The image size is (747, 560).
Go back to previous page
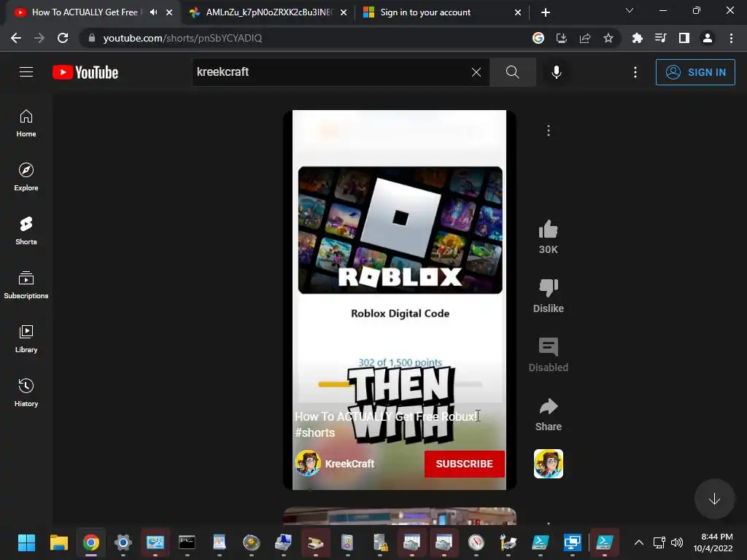[x=16, y=38]
